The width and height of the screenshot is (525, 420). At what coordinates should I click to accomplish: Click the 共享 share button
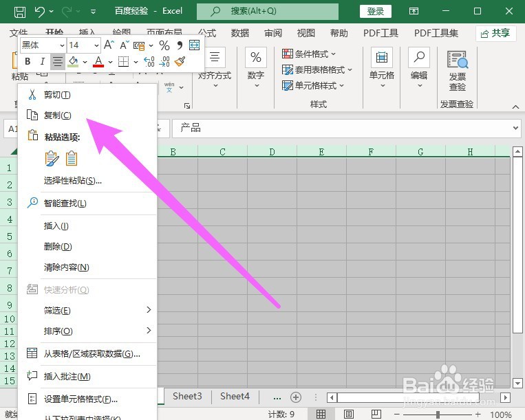[x=495, y=34]
